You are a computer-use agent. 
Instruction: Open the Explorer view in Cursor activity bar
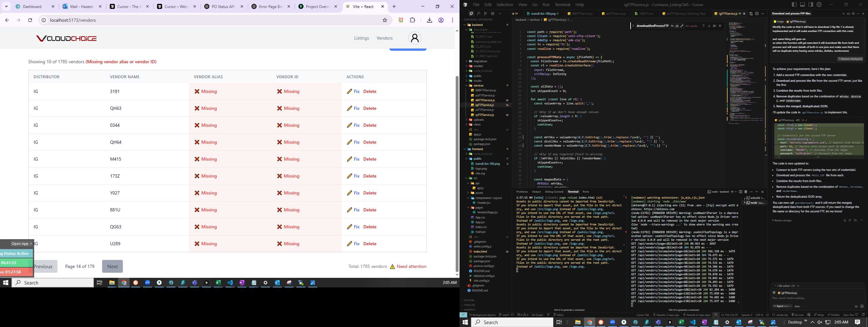(x=471, y=13)
